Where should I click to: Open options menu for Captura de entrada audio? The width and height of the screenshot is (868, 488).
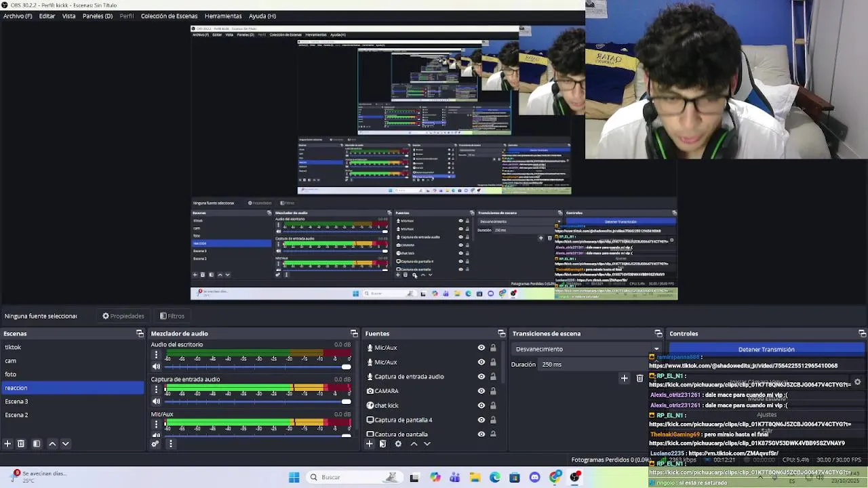coord(156,390)
